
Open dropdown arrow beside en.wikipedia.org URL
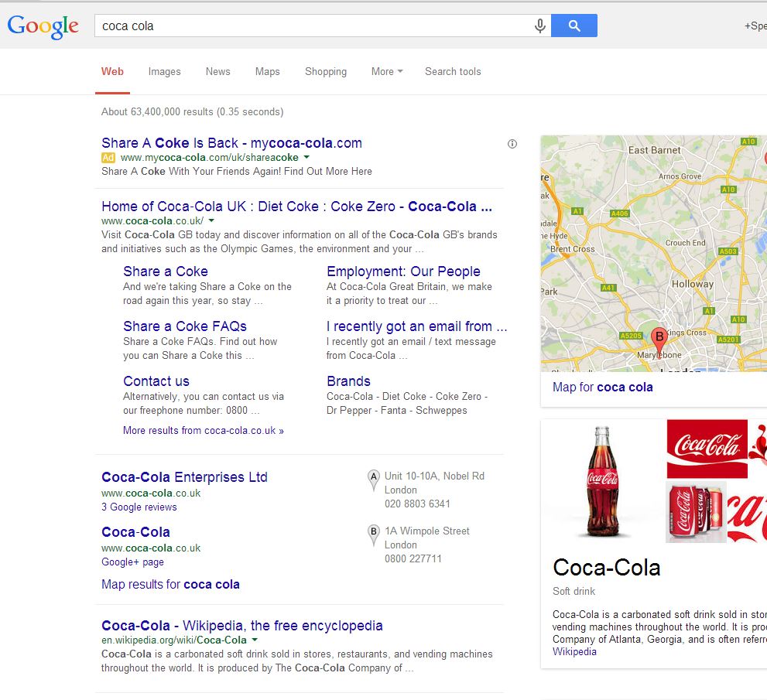click(255, 640)
